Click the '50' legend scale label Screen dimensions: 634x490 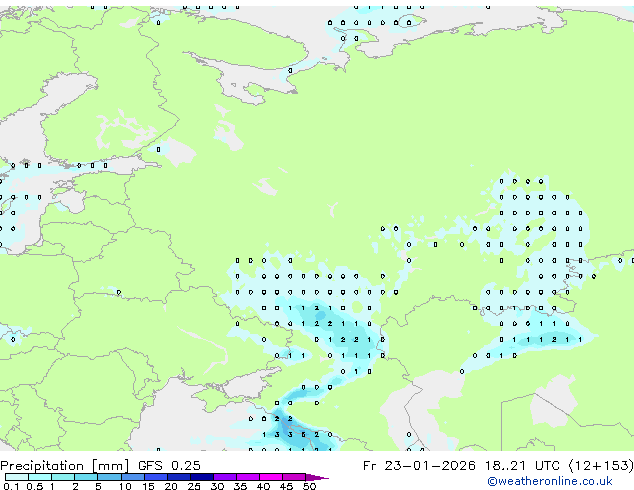pyautogui.click(x=309, y=486)
